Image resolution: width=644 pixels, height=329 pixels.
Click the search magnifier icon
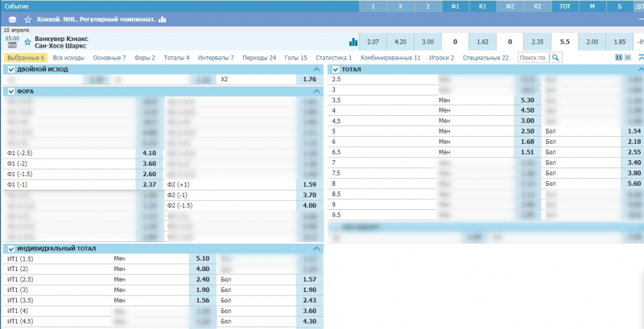click(x=554, y=58)
